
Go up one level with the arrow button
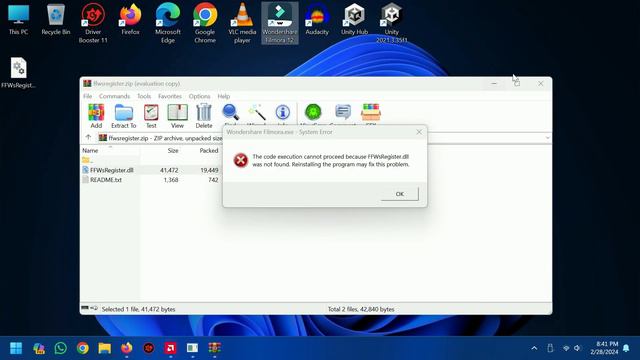click(88, 138)
